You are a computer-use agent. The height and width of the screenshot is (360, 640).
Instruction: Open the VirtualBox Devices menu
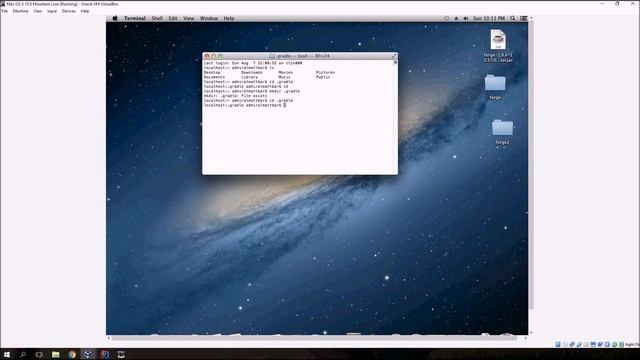(x=69, y=11)
